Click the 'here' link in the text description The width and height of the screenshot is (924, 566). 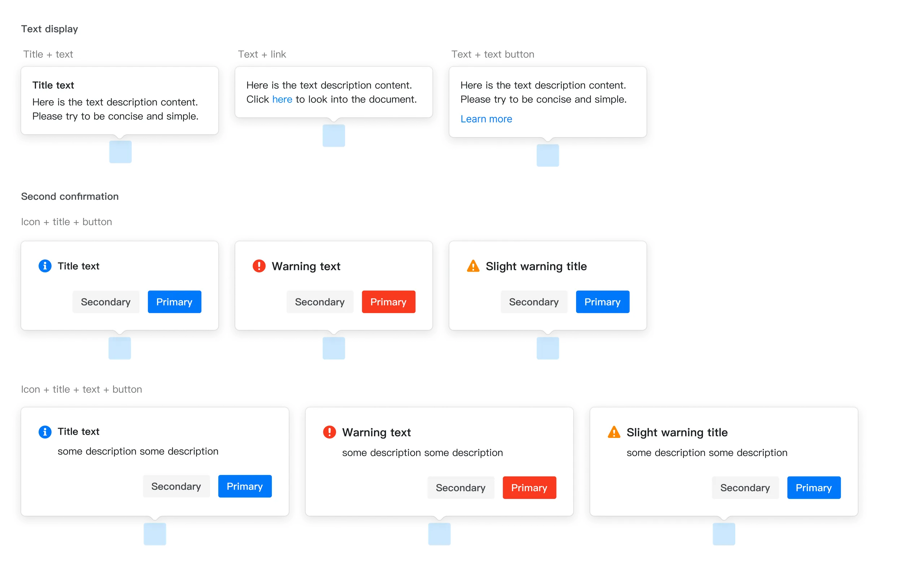[282, 99]
